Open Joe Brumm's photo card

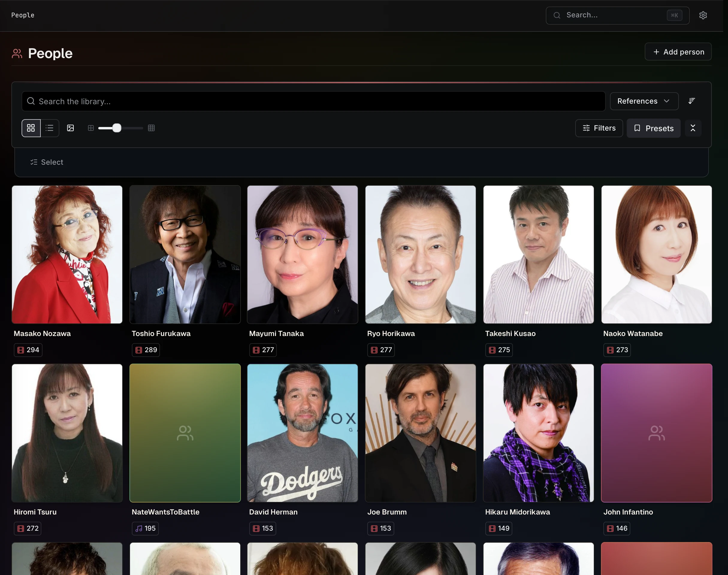click(x=421, y=433)
